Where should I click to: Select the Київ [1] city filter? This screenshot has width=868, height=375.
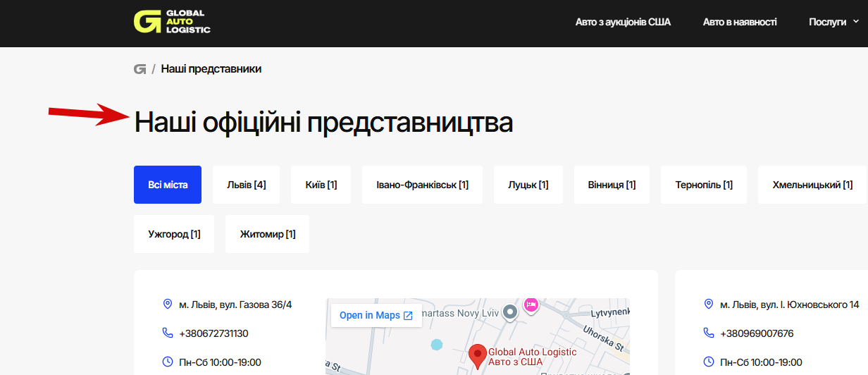point(321,185)
